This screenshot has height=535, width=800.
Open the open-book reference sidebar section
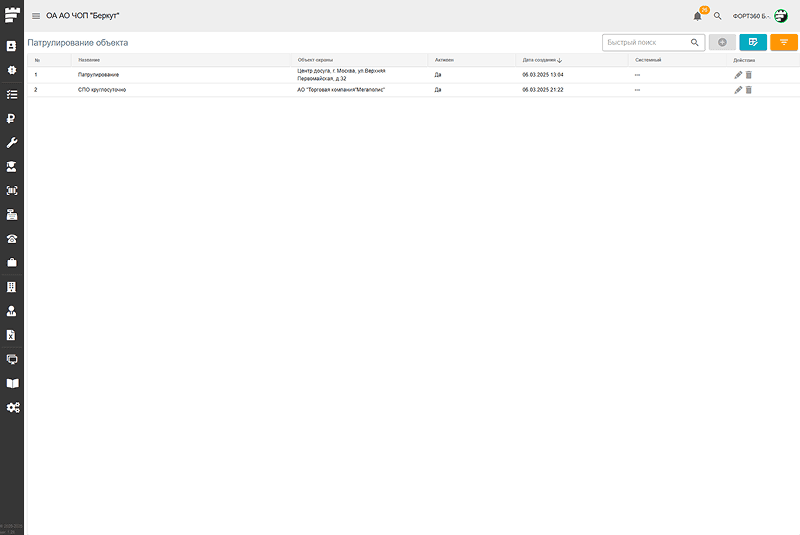11,383
